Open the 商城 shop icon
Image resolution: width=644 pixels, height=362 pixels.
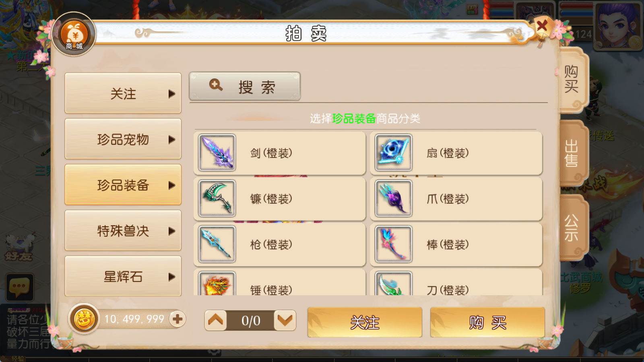[x=74, y=35]
